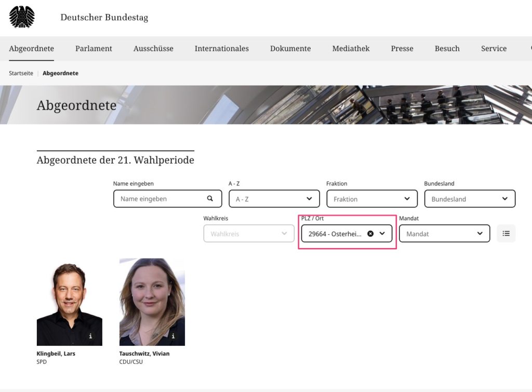
Task: Open Klingbeil, Lars profile link
Action: click(56, 354)
